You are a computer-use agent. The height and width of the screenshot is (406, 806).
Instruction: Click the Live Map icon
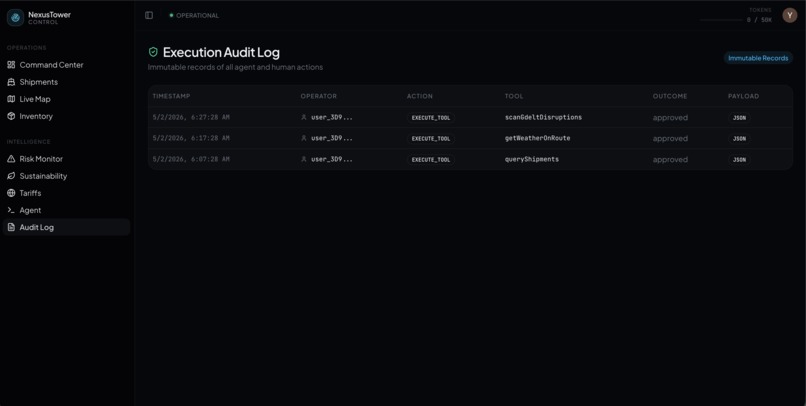(x=11, y=99)
